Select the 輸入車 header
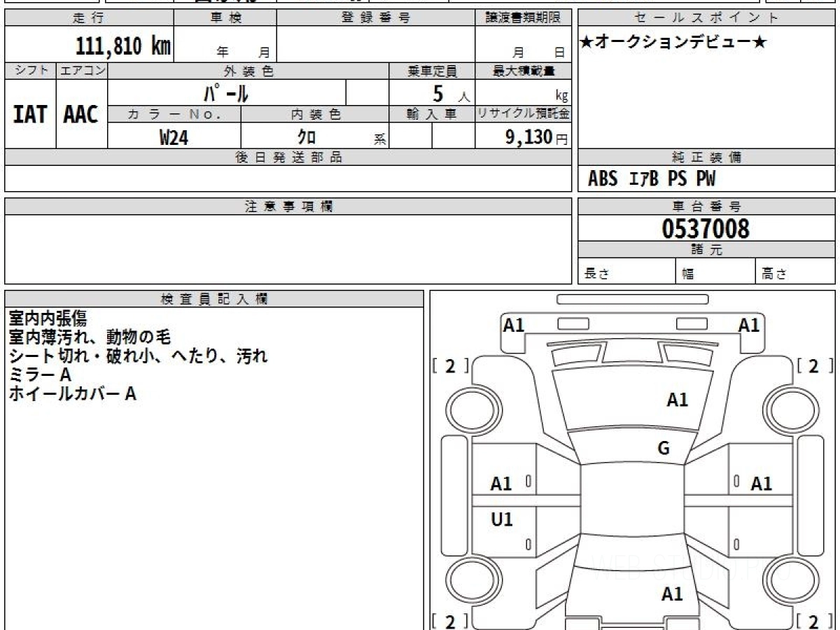This screenshot has width=840, height=630. [432, 114]
